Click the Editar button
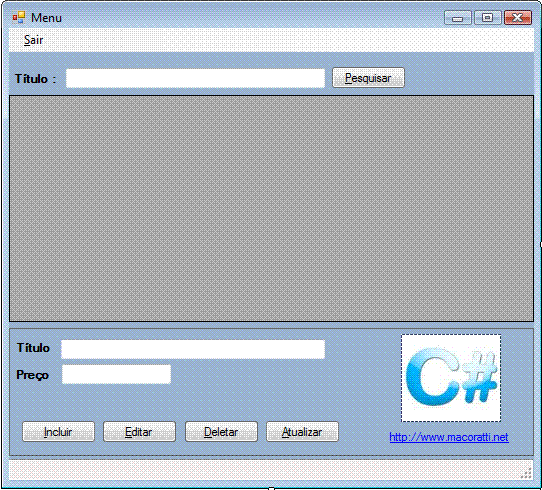 pyautogui.click(x=139, y=432)
